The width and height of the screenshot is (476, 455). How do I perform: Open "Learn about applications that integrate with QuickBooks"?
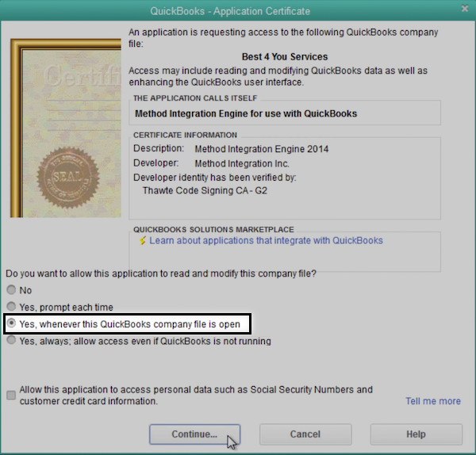(266, 240)
